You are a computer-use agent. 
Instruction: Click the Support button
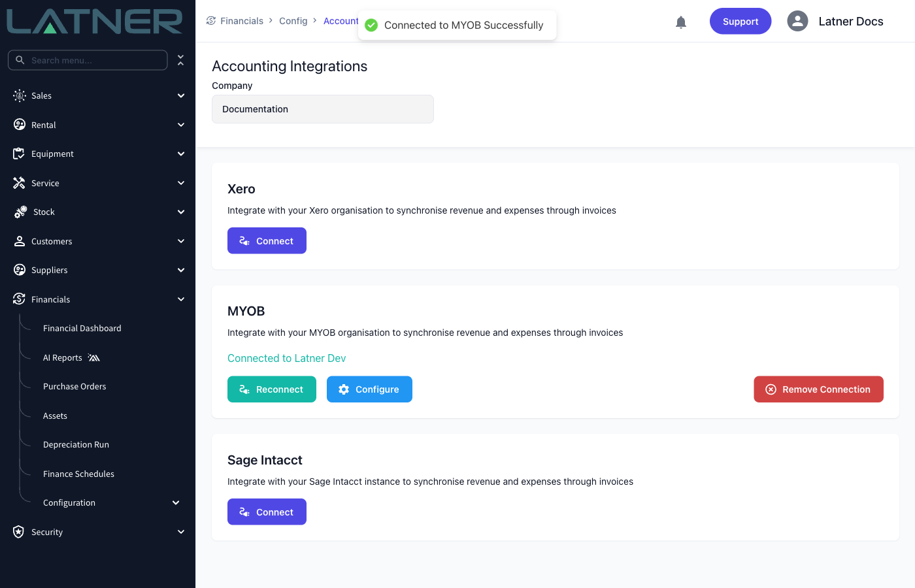(740, 21)
